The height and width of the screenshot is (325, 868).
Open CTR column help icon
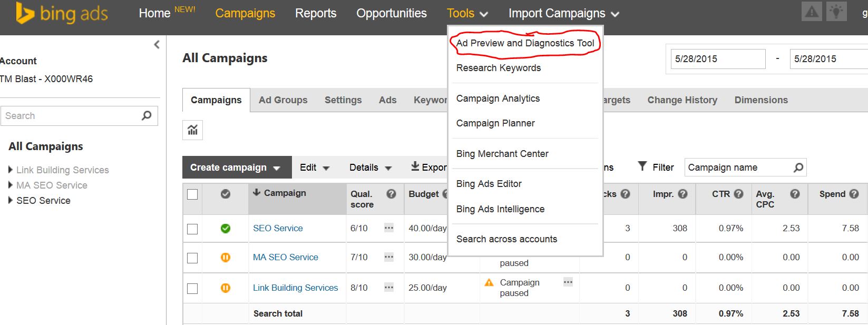pos(738,194)
